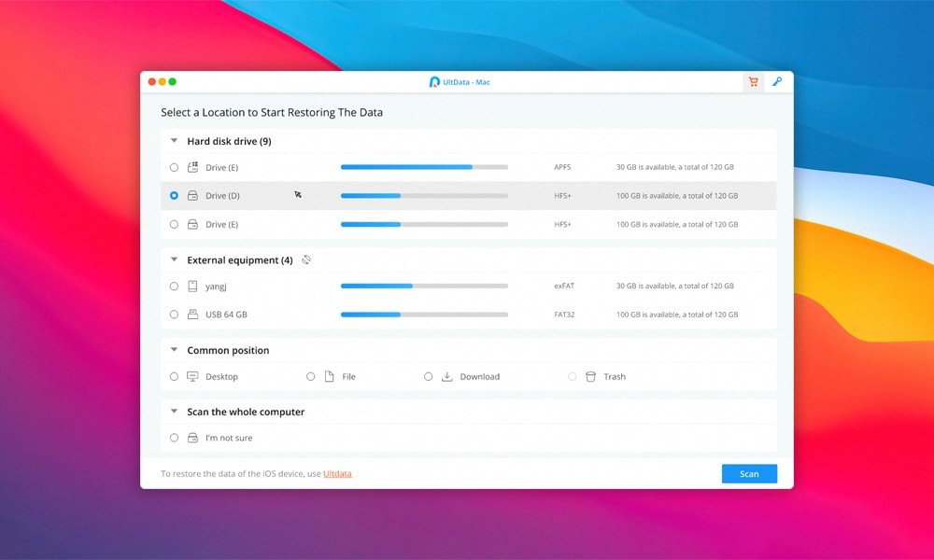Click the Download arrow icon
The width and height of the screenshot is (934, 560).
coord(446,376)
